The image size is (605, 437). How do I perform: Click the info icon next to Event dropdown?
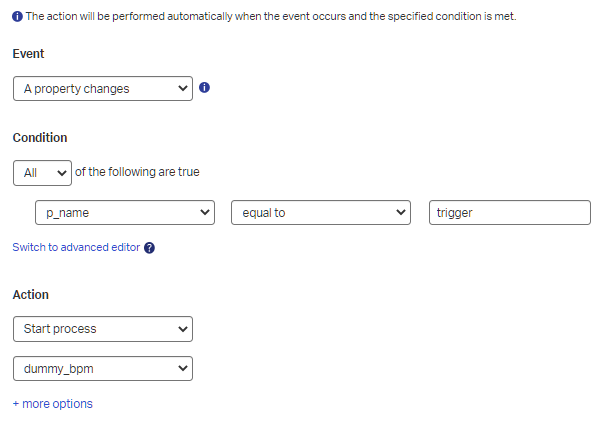click(204, 88)
